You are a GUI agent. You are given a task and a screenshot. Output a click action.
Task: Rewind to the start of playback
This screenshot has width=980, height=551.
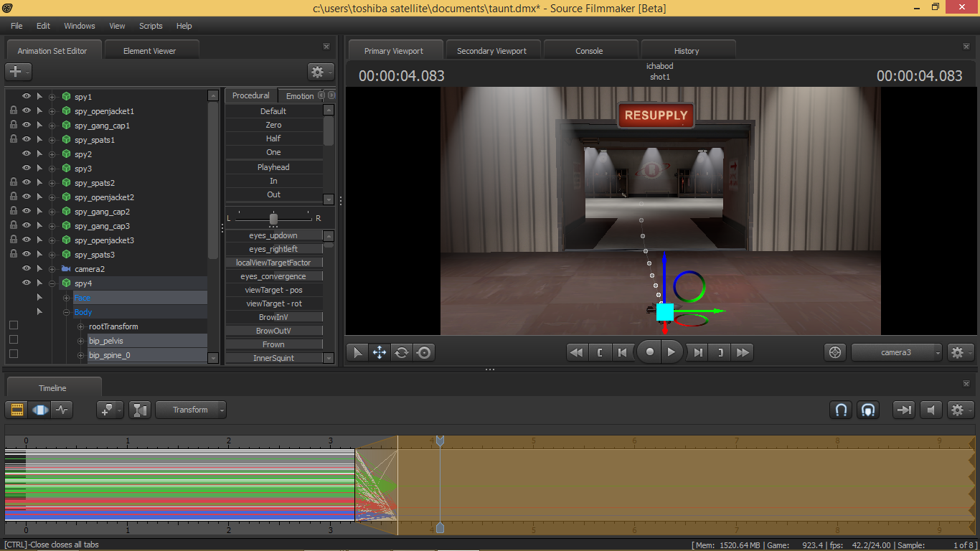576,352
